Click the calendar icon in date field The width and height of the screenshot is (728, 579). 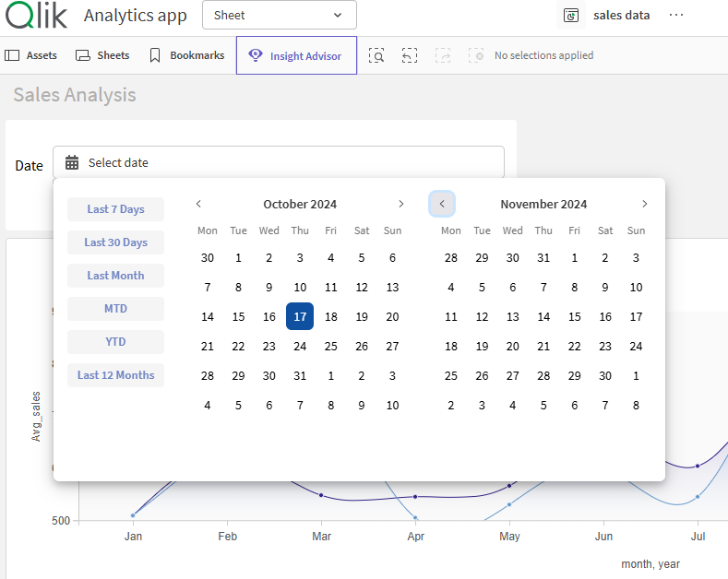pyautogui.click(x=72, y=163)
